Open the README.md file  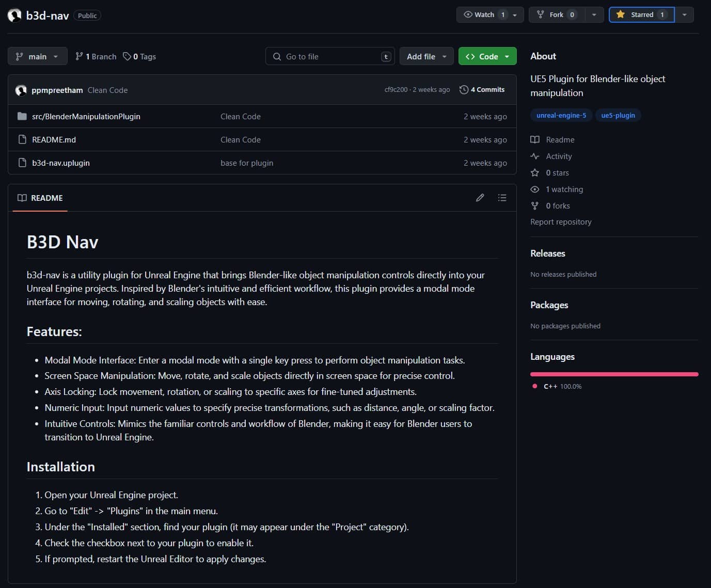pyautogui.click(x=54, y=139)
